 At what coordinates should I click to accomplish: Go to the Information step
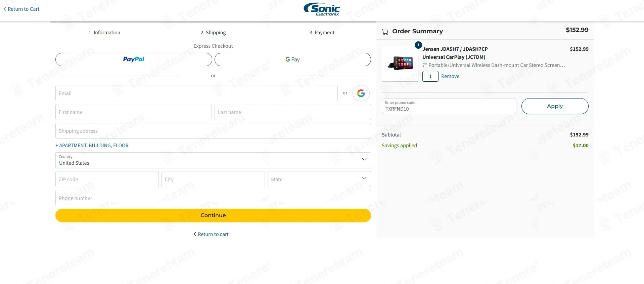104,33
